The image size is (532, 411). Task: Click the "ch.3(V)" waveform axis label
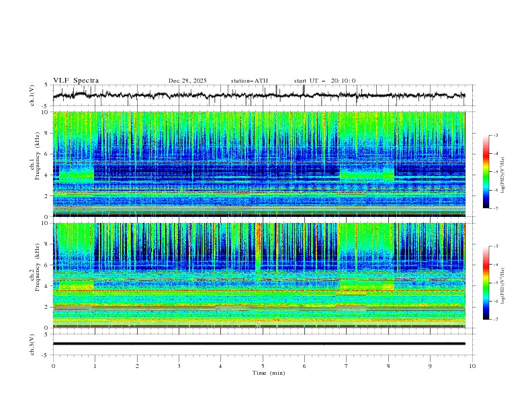(32, 345)
